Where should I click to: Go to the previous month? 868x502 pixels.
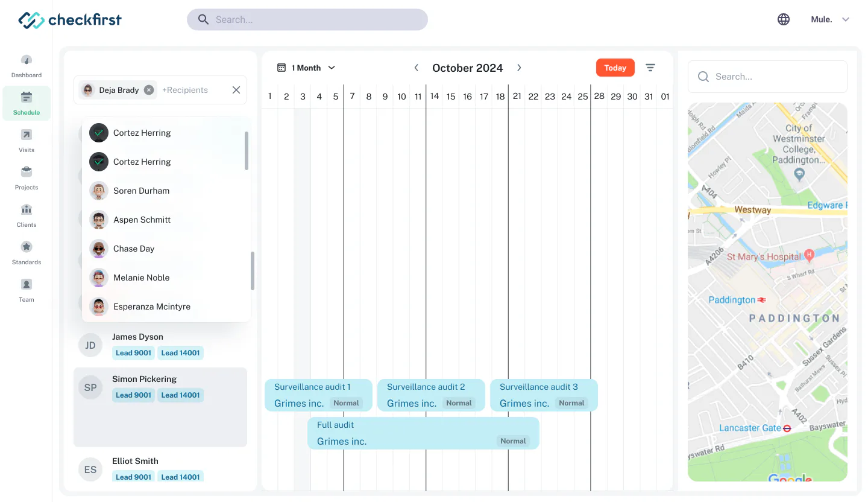click(416, 68)
